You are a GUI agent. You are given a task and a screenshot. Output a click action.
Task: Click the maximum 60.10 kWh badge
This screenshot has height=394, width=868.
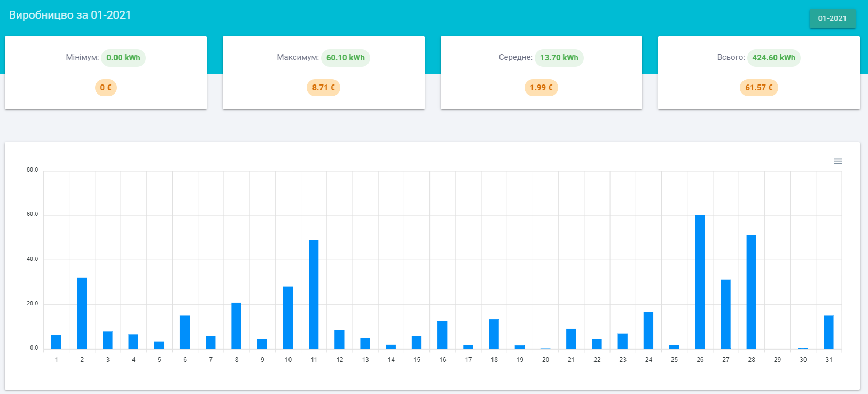346,58
